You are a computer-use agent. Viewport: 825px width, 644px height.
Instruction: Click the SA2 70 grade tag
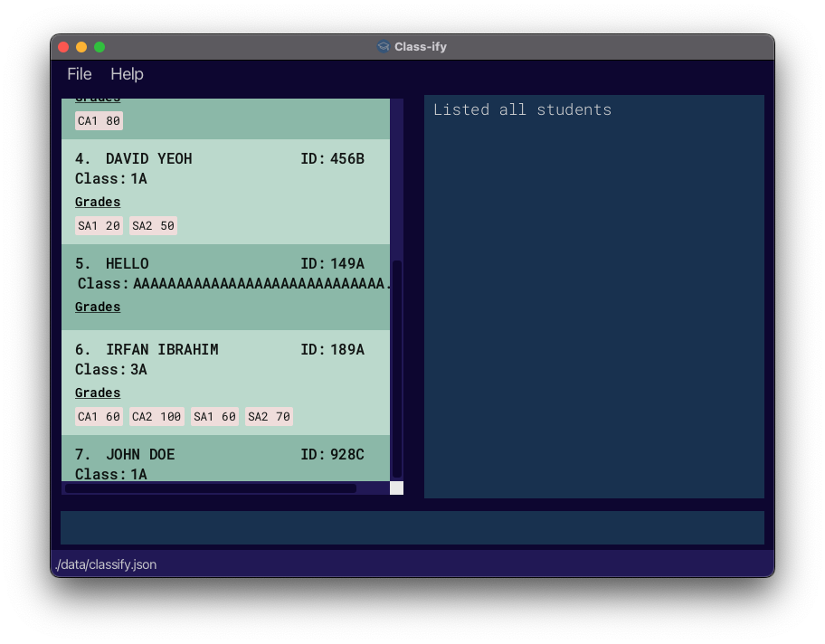(269, 417)
